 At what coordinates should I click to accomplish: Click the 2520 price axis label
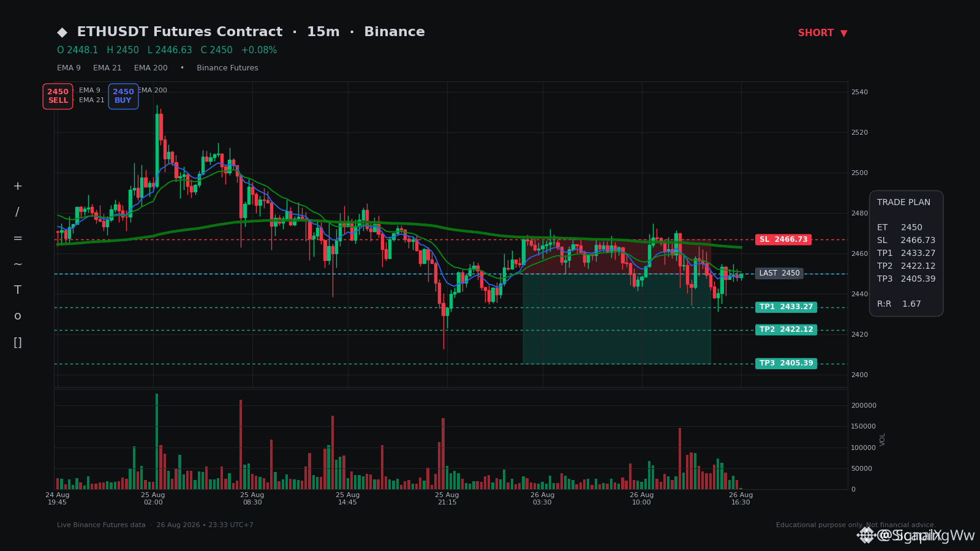coord(859,132)
